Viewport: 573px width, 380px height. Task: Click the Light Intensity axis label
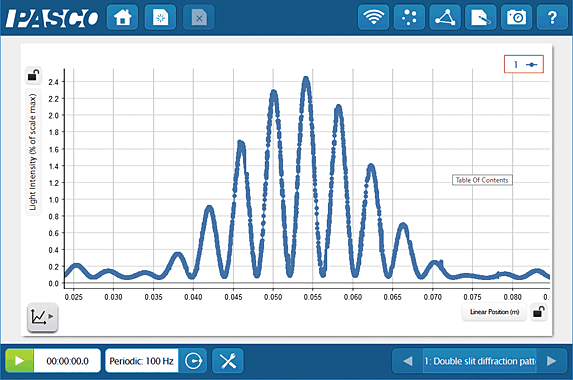coord(33,152)
